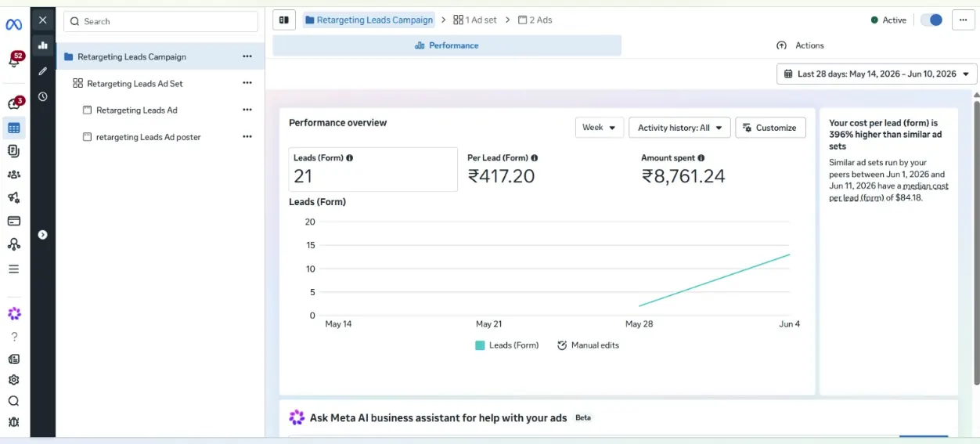Close the editing panel with X

pyautogui.click(x=42, y=20)
